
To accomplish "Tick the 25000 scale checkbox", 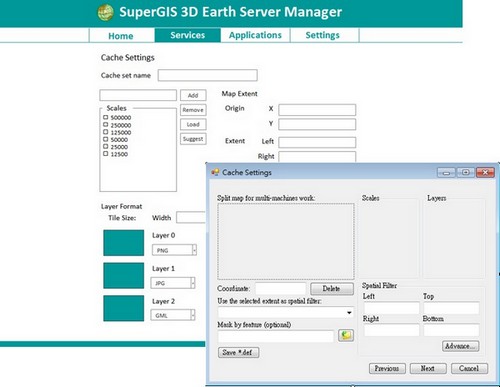I will (106, 147).
